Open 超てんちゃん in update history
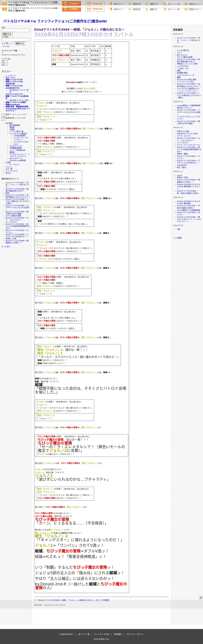 pyautogui.click(x=182, y=55)
